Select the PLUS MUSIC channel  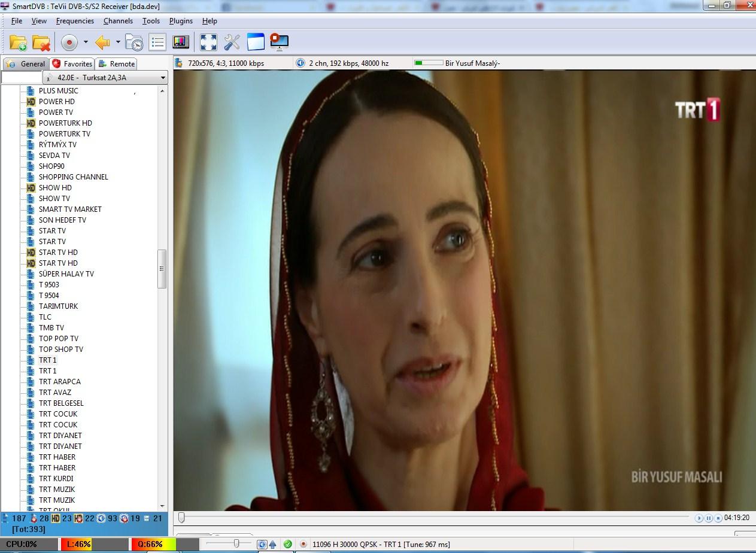[58, 91]
